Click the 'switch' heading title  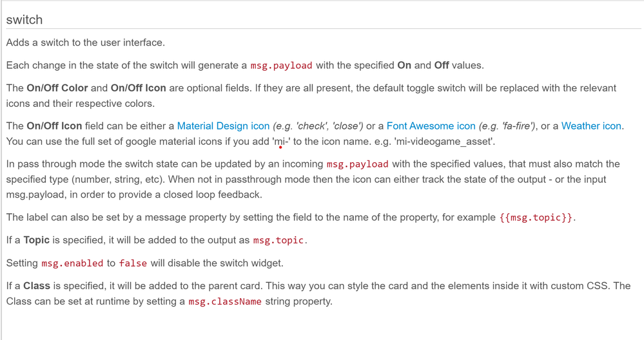click(x=24, y=20)
